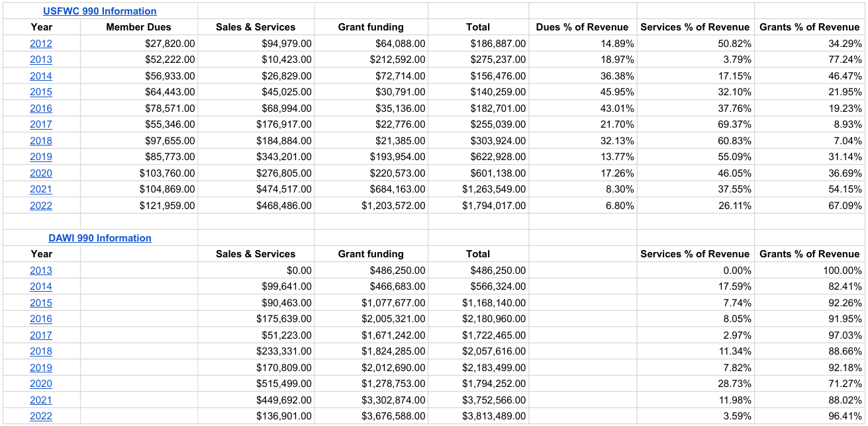Image resolution: width=868 pixels, height=426 pixels.
Task: Select USFWC total cell $1,794,017.00
Action: tap(479, 206)
